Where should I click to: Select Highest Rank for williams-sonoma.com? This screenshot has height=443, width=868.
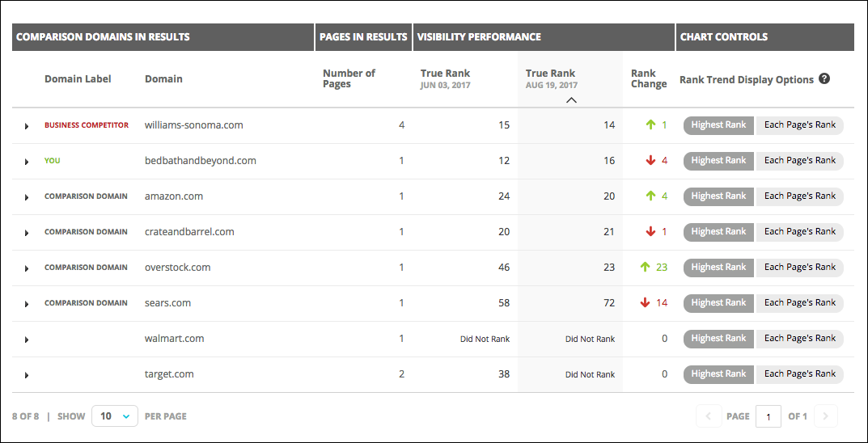(718, 125)
